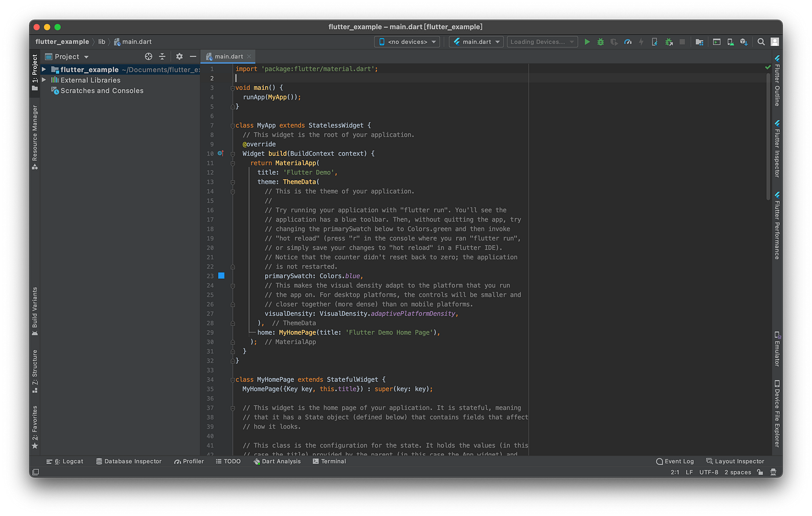Click the blue color swatch in the gutter
812x516 pixels.
coord(221,276)
